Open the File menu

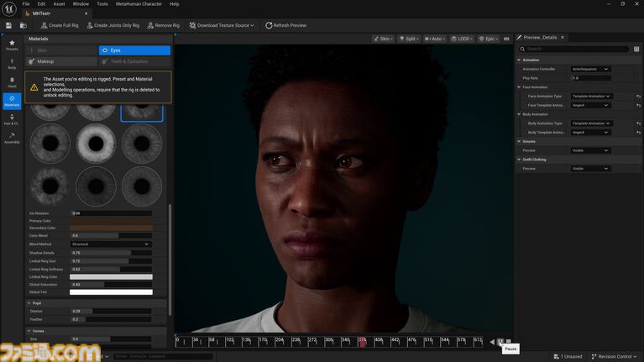(26, 3)
